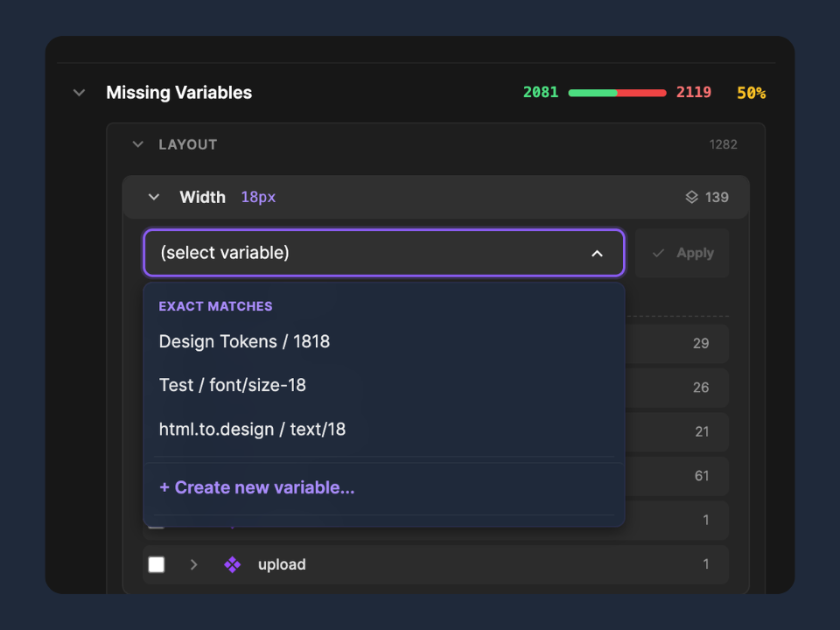
Task: Click the row count 61
Action: (x=702, y=476)
